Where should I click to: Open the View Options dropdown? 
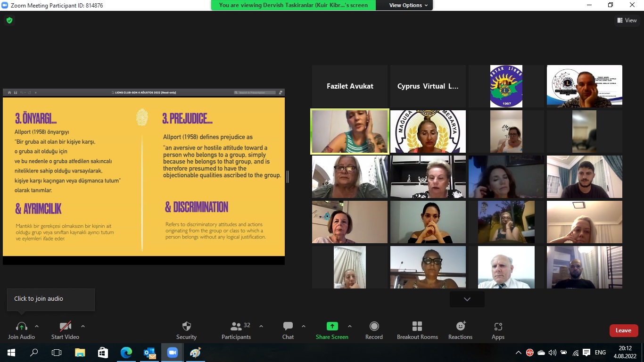click(x=408, y=5)
